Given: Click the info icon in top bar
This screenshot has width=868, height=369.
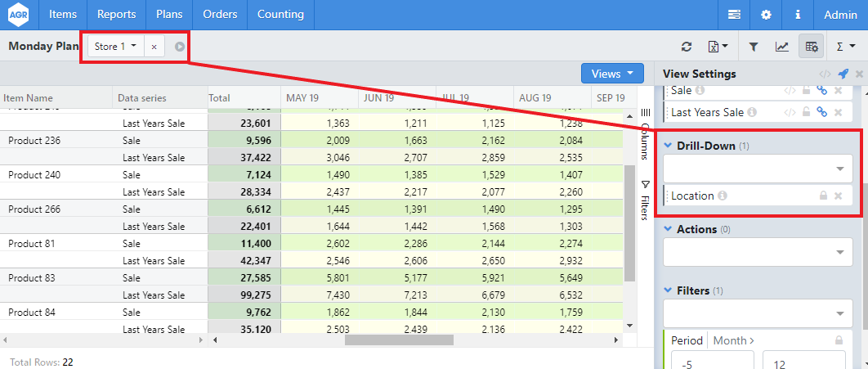Looking at the screenshot, I should 797,15.
